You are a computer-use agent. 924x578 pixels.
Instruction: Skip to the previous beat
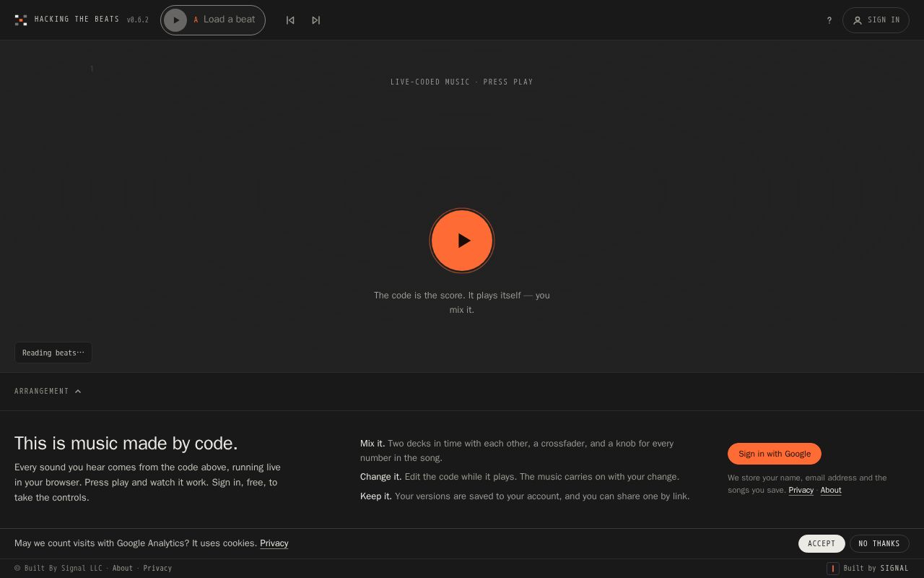pyautogui.click(x=290, y=20)
